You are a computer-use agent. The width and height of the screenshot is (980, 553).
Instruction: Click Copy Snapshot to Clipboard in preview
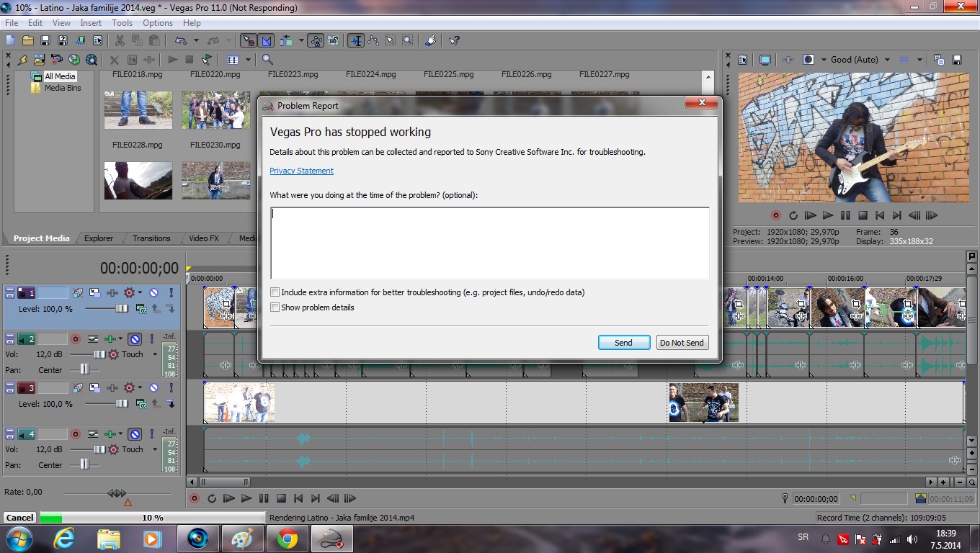click(x=939, y=60)
